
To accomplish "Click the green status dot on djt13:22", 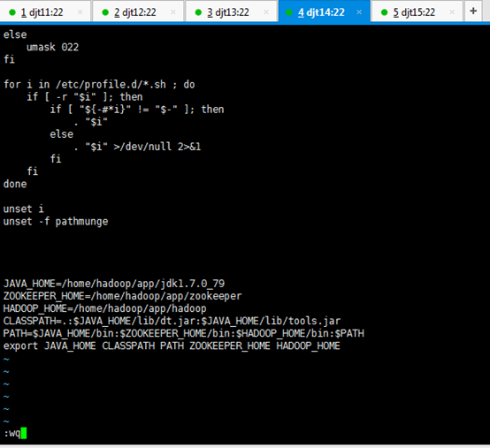I will coord(198,12).
